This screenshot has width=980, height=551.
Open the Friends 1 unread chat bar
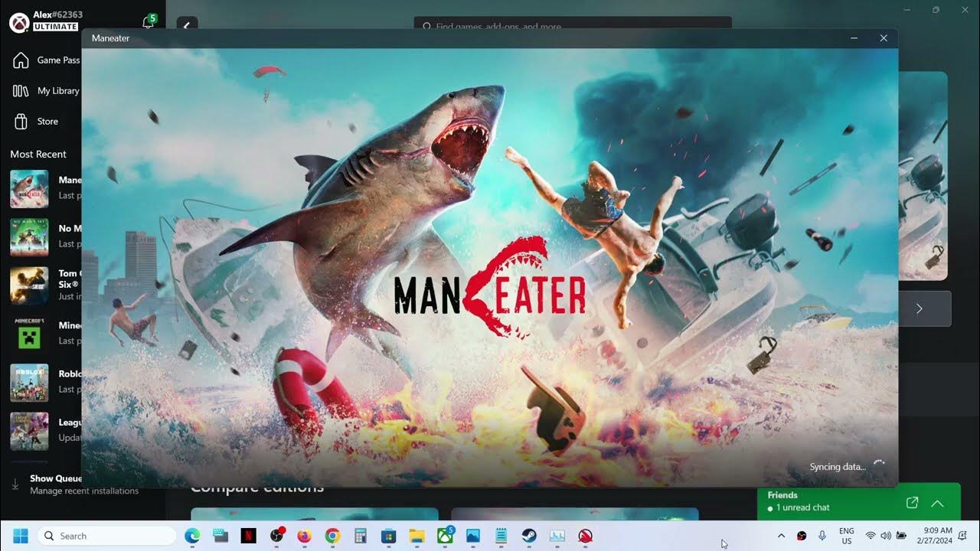pyautogui.click(x=858, y=501)
